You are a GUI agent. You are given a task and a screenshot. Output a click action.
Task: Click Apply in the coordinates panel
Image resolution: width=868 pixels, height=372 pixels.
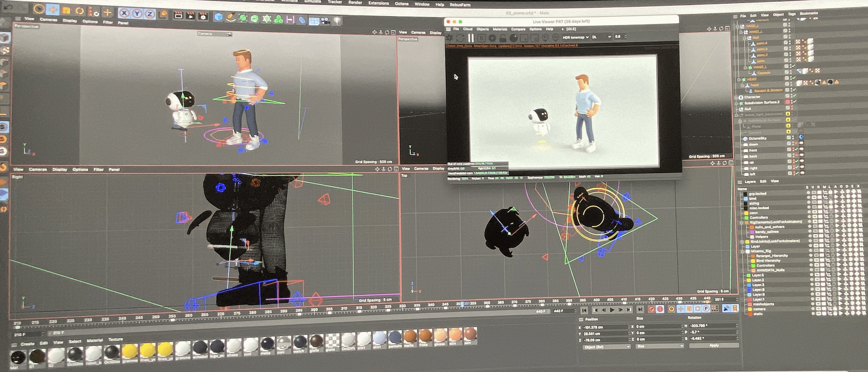point(714,345)
